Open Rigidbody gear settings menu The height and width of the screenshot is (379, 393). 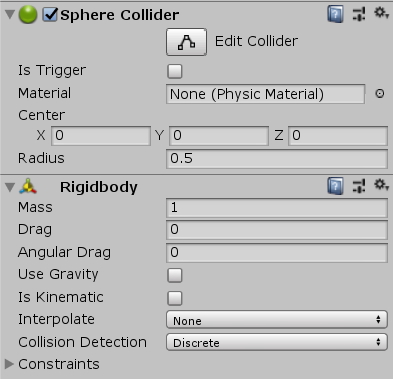point(381,185)
